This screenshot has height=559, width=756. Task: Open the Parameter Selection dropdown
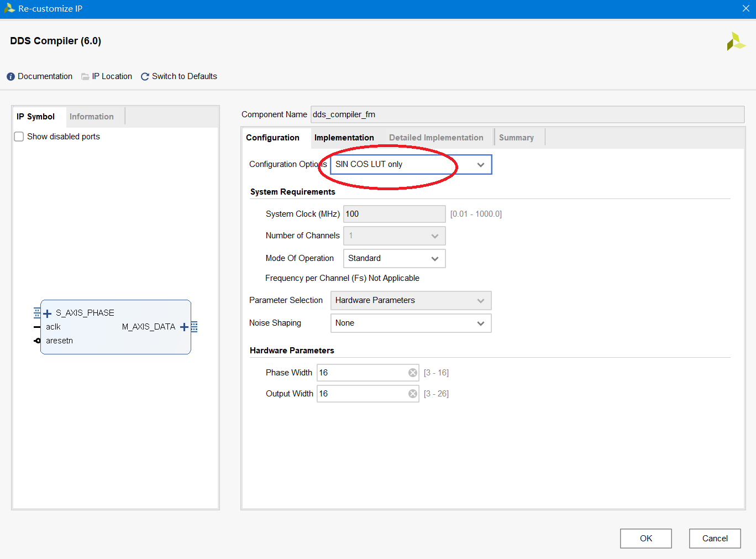(411, 300)
